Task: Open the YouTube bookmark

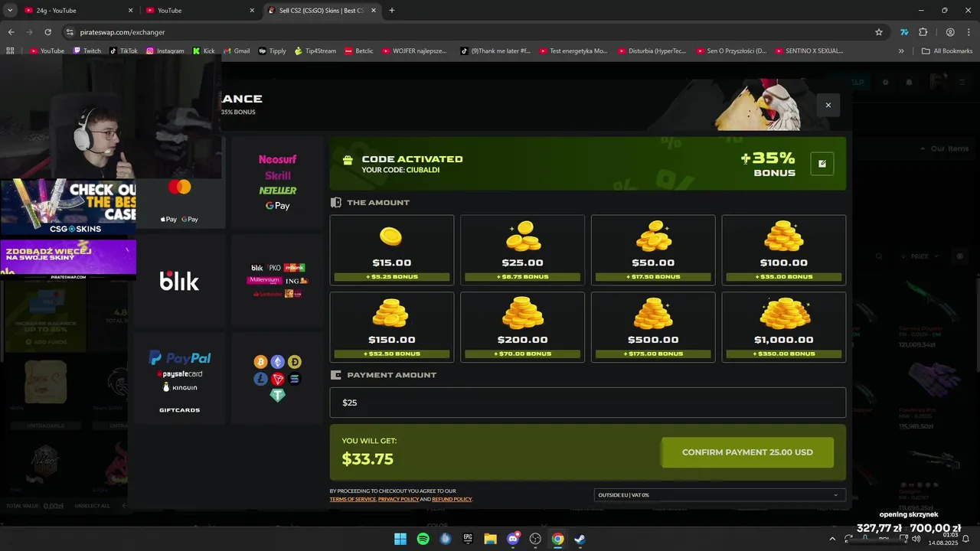Action: pos(46,51)
